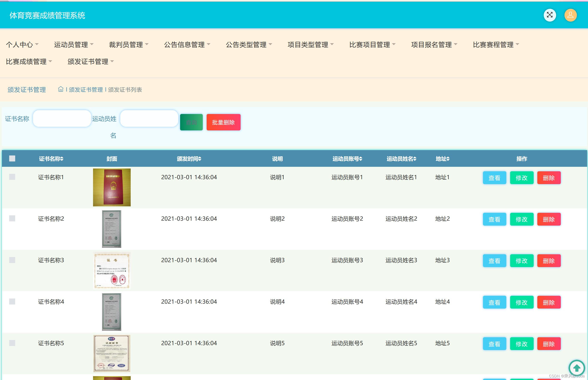588x380 pixels.
Task: Click the scroll-to-top arrow icon
Action: [576, 368]
